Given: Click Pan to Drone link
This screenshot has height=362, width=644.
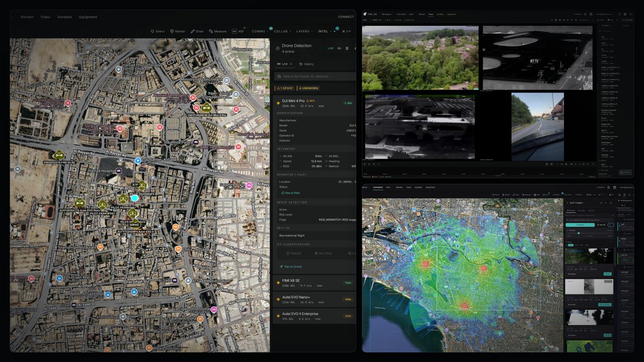Looking at the screenshot, I should [290, 267].
